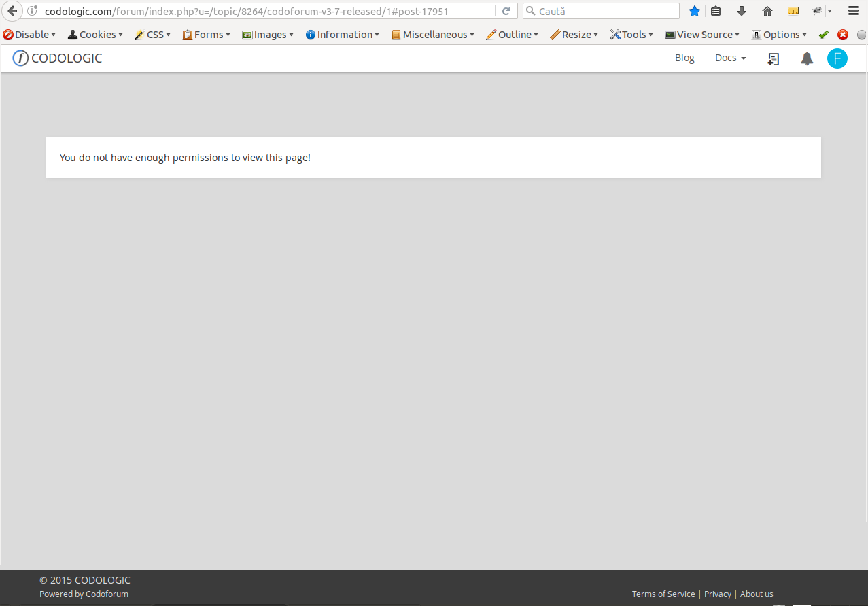
Task: Go to browser home page icon
Action: point(767,11)
